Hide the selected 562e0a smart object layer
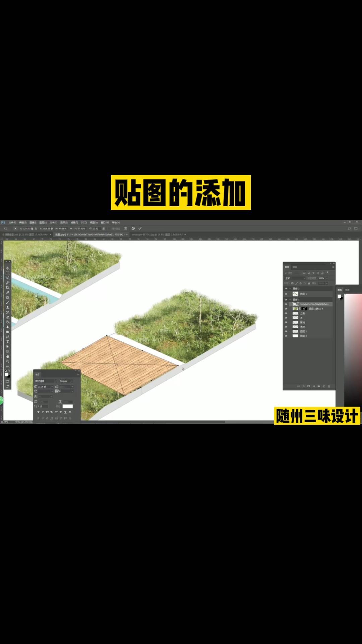Viewport: 362px width, 644px height. [286, 304]
